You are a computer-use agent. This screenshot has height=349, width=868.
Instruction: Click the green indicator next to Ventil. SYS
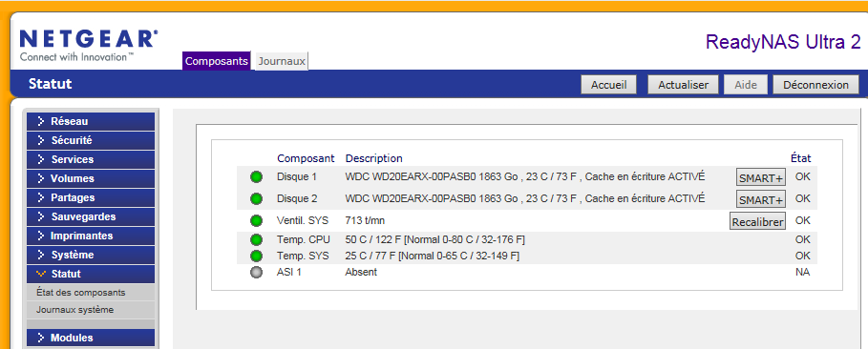[x=256, y=220]
